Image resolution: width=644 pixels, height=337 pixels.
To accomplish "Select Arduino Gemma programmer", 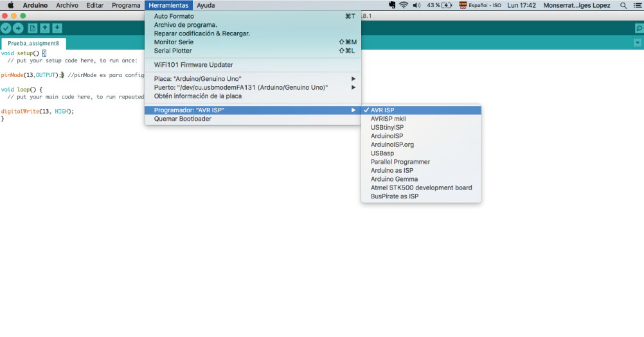I will click(421, 178).
